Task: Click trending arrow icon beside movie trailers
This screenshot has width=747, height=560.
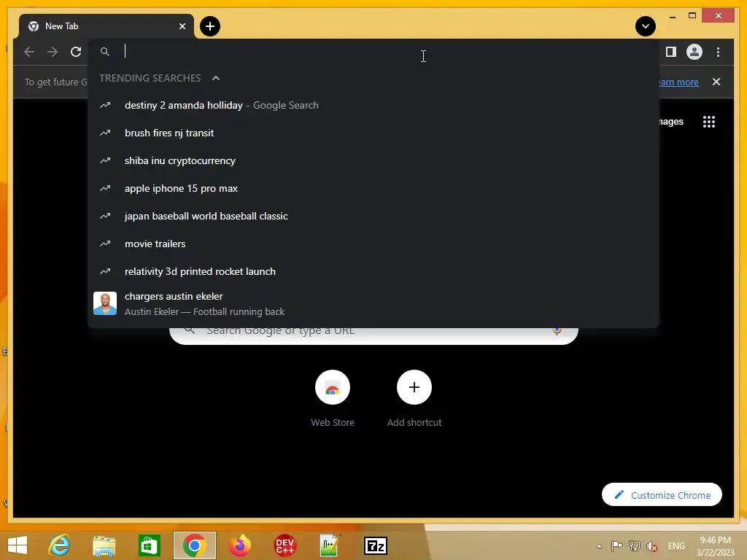Action: (105, 244)
